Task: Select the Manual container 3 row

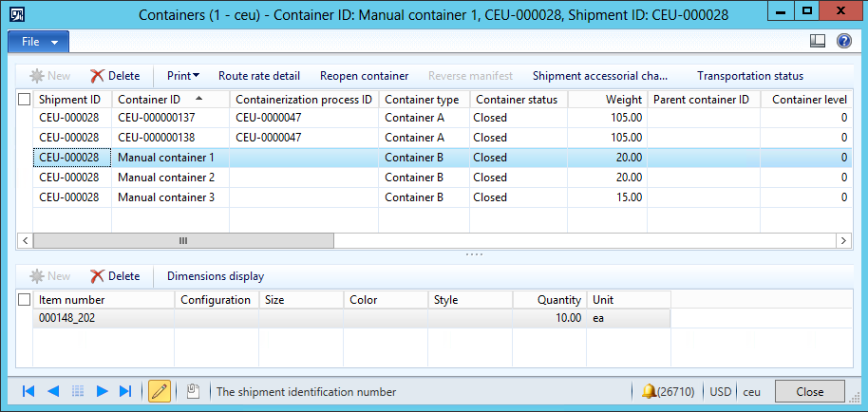Action: coord(166,197)
